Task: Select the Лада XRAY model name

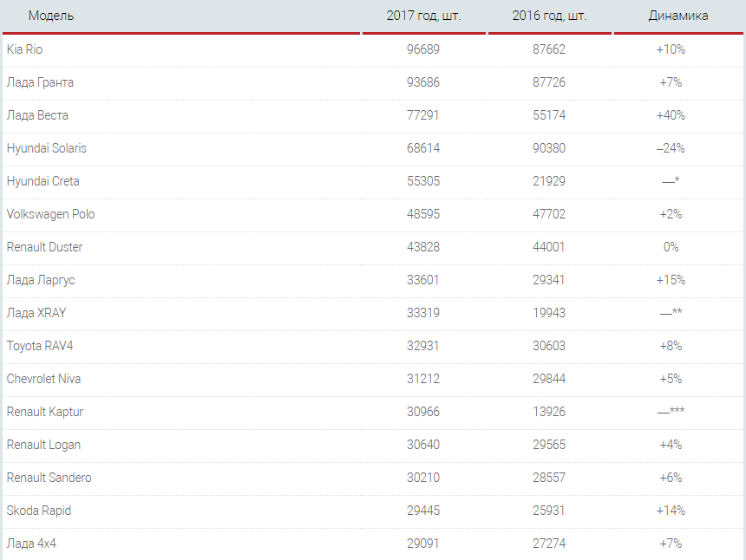Action: [36, 313]
